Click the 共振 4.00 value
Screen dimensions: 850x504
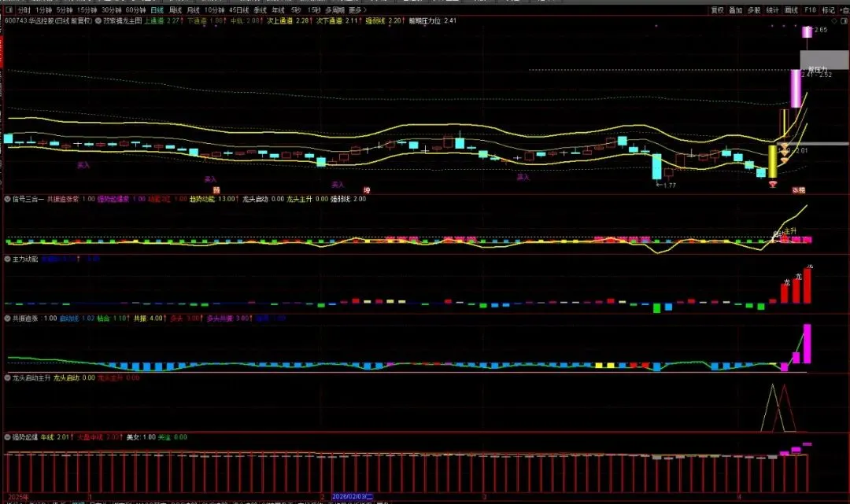[150, 318]
